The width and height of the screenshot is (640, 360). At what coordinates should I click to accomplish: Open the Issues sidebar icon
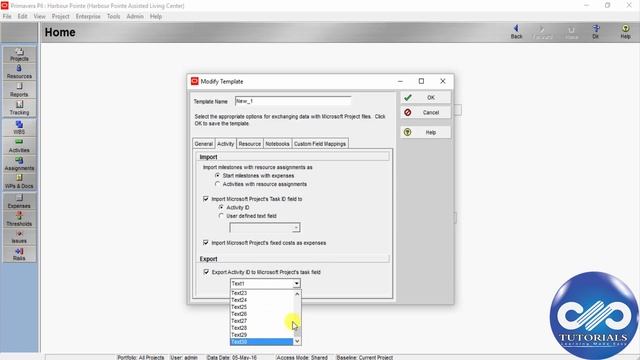click(19, 237)
